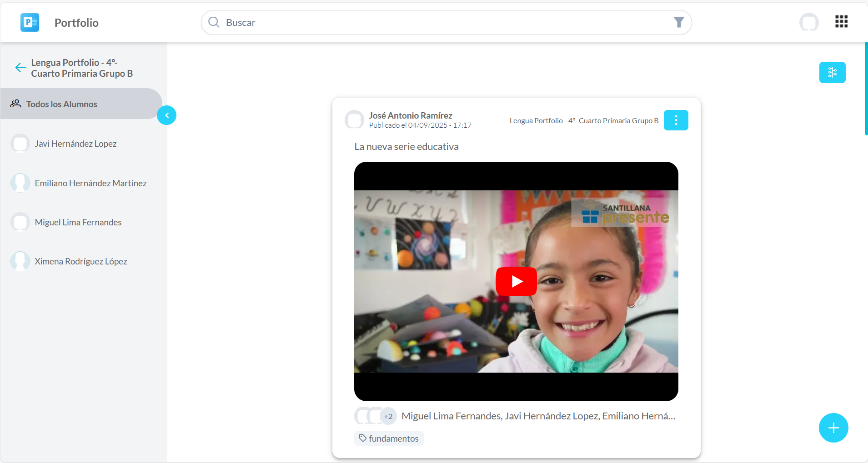The width and height of the screenshot is (868, 463).
Task: Click the blue plus add button
Action: pyautogui.click(x=833, y=428)
